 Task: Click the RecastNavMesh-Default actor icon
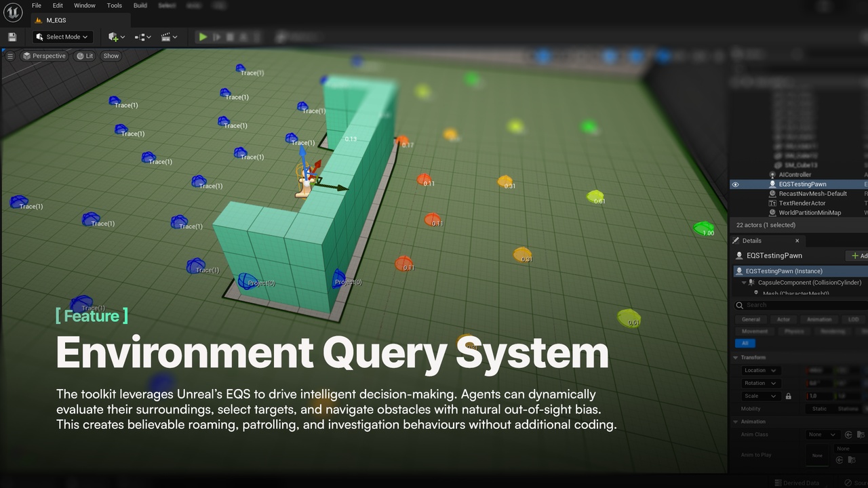772,194
